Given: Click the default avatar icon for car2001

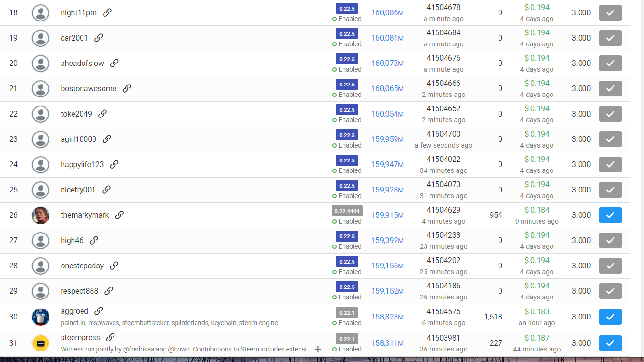Looking at the screenshot, I should point(41,38).
